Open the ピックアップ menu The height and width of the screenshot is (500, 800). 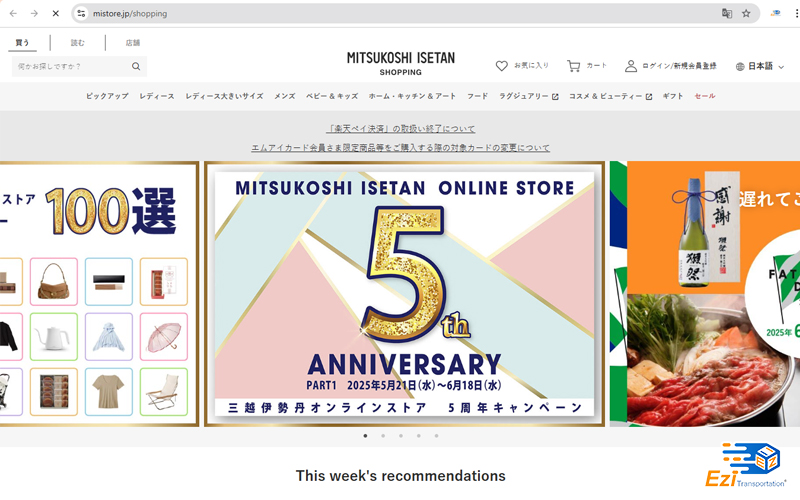click(x=107, y=96)
